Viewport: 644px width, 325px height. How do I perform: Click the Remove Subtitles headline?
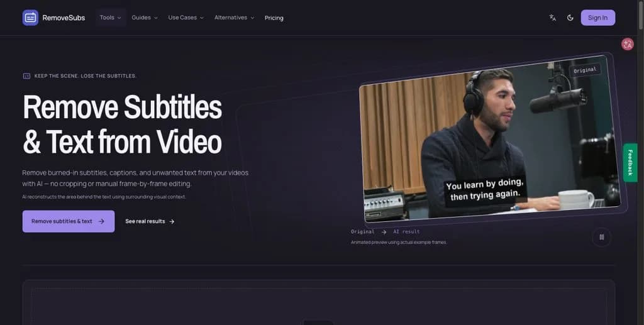[122, 124]
